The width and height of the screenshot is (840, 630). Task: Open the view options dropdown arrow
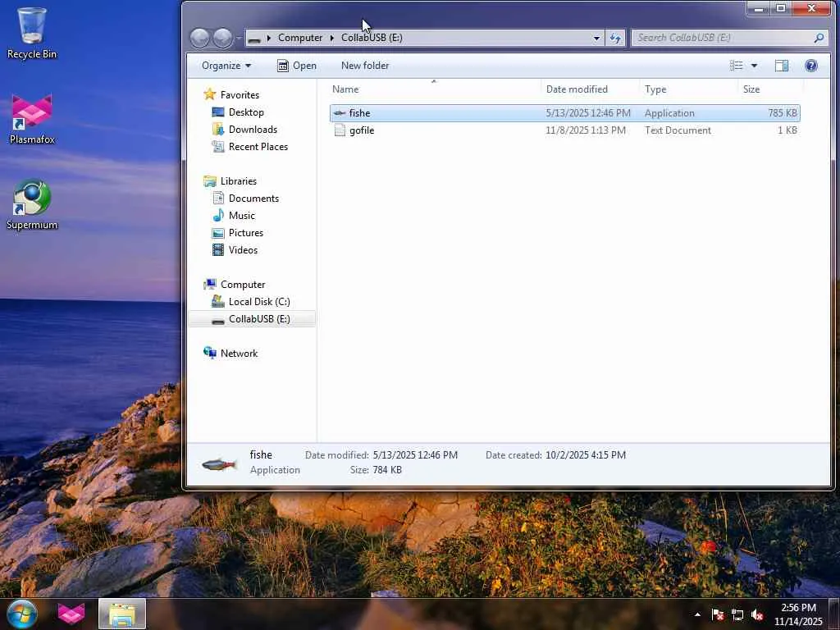pos(755,66)
